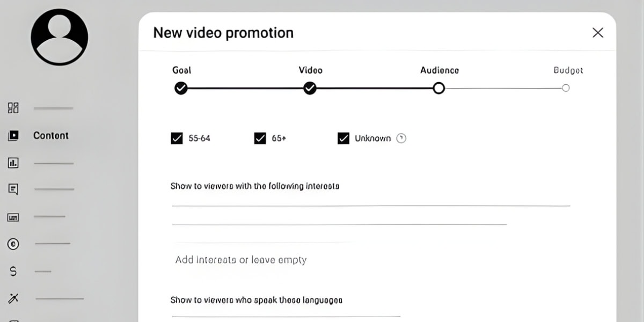Select the completed Video step marker

point(310,87)
